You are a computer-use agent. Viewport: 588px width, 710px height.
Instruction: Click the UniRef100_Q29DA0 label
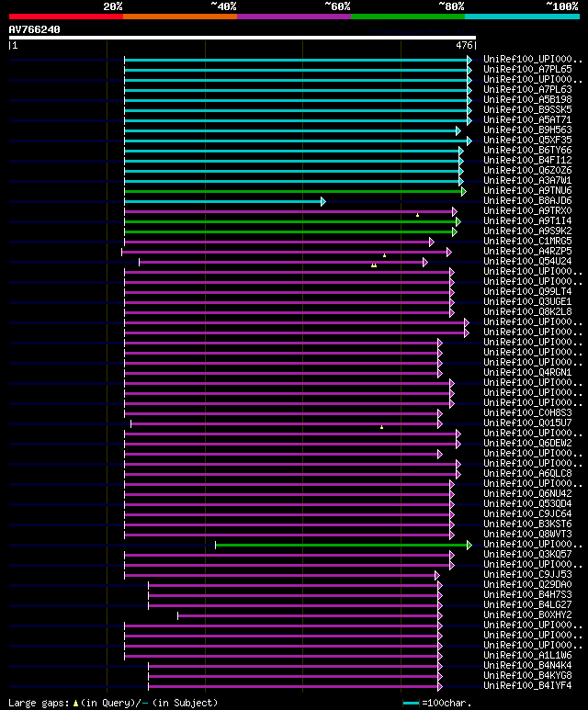coord(527,585)
